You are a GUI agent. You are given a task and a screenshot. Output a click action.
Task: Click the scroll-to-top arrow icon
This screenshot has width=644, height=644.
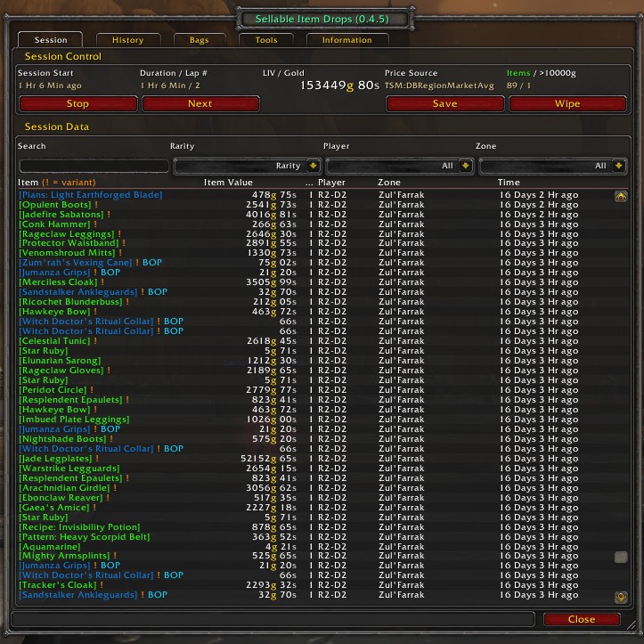click(621, 196)
